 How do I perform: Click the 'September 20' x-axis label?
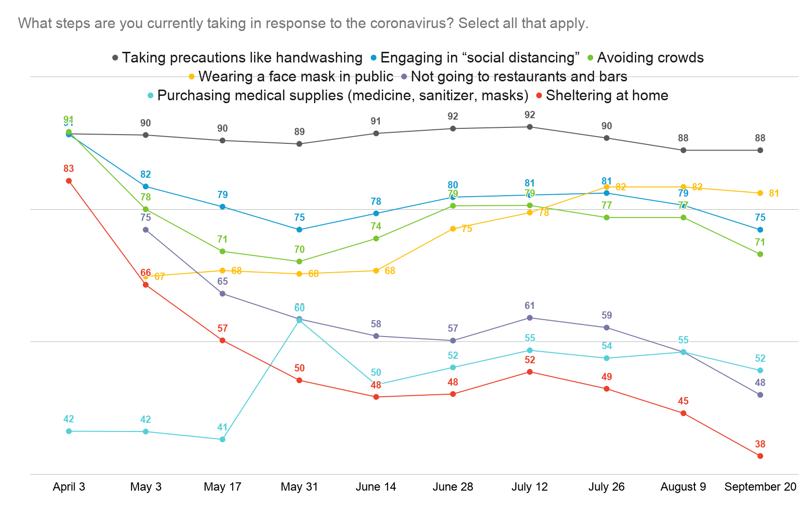click(760, 487)
